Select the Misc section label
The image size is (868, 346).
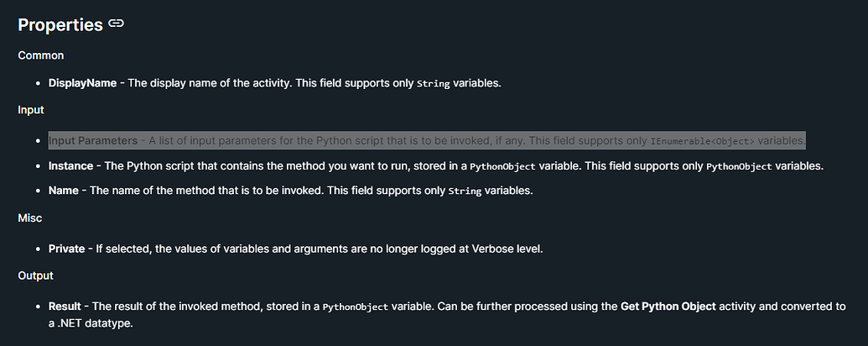(x=30, y=218)
